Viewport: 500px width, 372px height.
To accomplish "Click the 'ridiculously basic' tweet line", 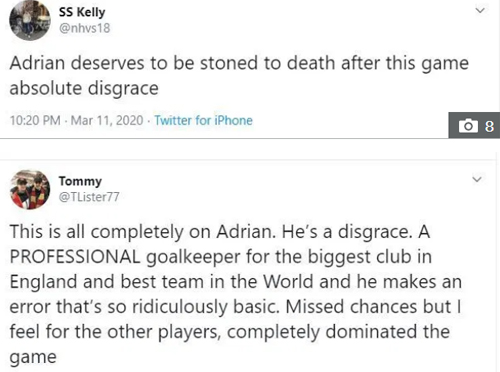I will click(x=235, y=307).
